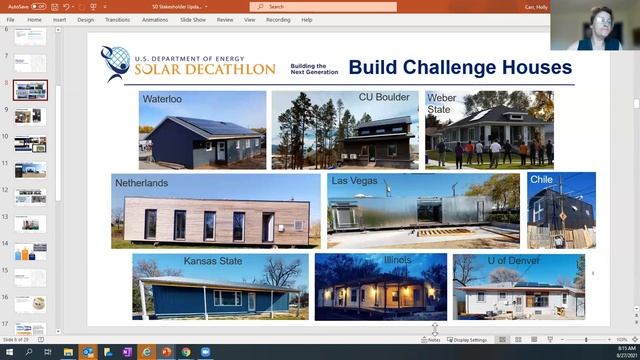Toggle the AutoSave switch
This screenshot has width=640, height=360.
point(38,7)
